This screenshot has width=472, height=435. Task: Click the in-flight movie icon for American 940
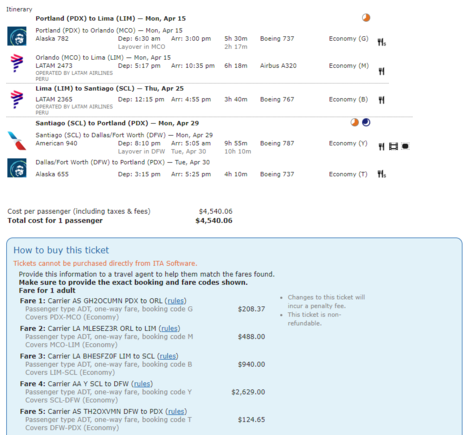point(394,146)
